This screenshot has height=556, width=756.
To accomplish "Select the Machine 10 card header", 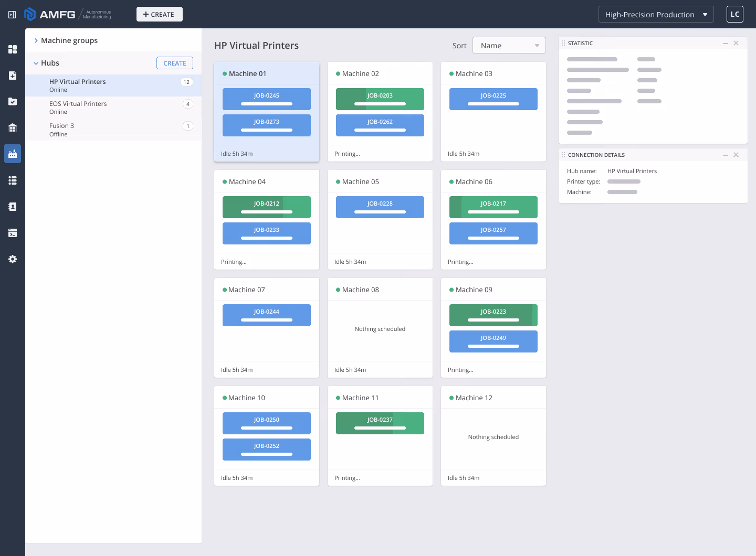I will point(267,398).
